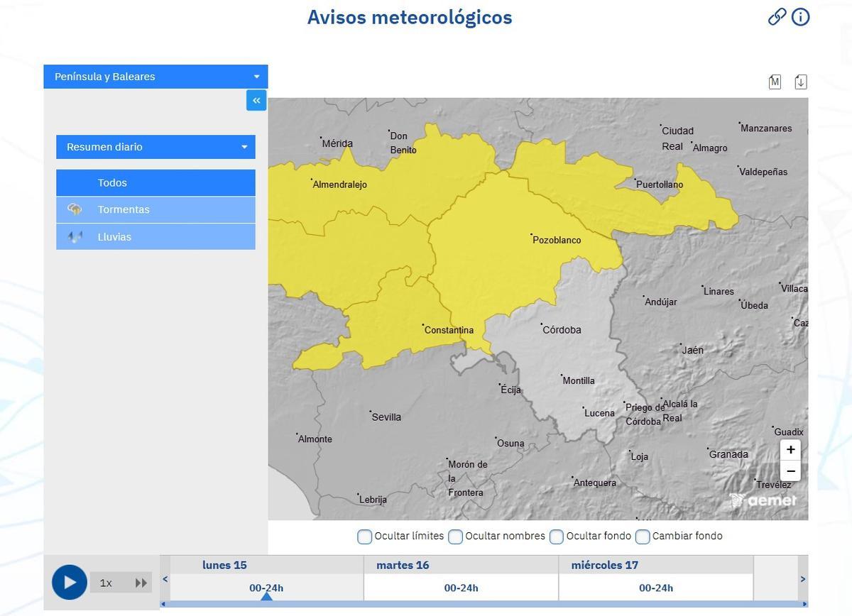
Task: Zoom out on the map
Action: click(x=790, y=471)
